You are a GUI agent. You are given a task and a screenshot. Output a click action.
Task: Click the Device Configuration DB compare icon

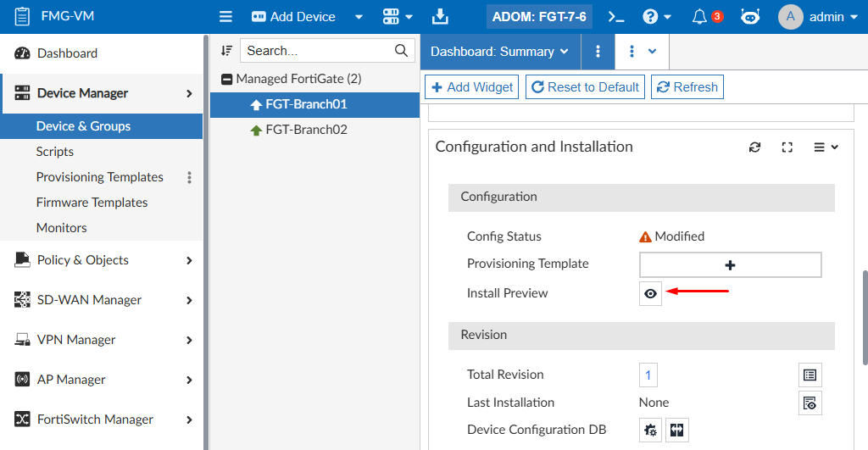click(677, 430)
